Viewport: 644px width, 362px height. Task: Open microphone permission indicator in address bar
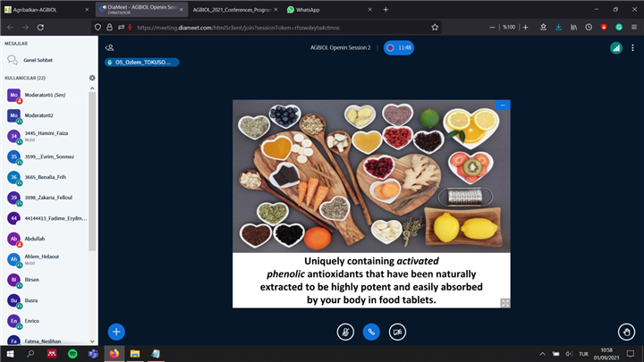(x=131, y=27)
